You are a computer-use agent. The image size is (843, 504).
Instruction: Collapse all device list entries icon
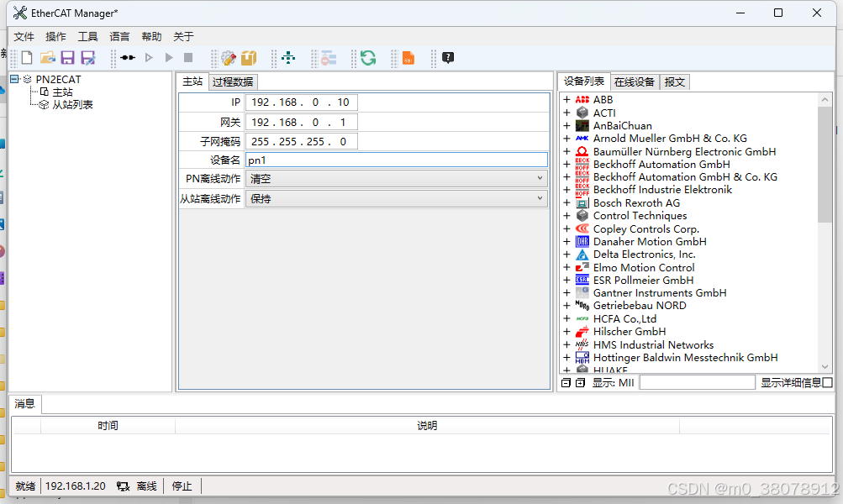coord(566,382)
